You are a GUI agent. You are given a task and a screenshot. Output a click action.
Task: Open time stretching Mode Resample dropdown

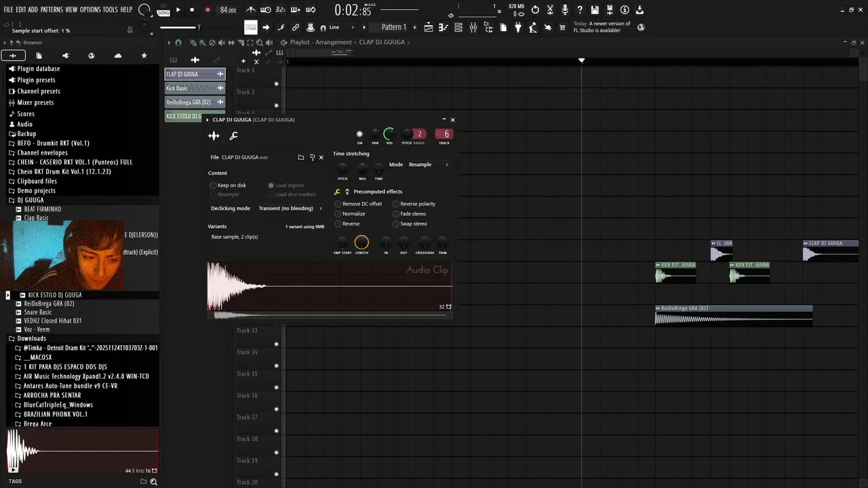click(428, 165)
